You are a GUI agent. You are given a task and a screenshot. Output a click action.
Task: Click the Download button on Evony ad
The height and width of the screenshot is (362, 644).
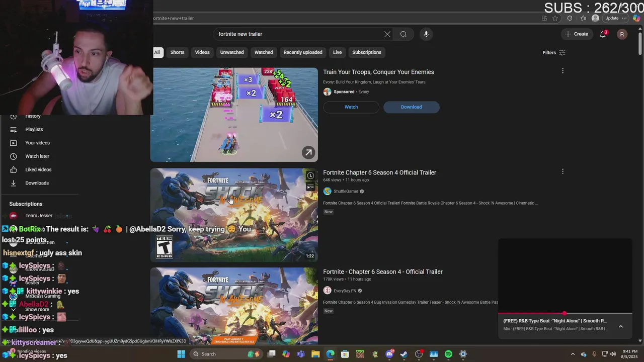(x=412, y=107)
